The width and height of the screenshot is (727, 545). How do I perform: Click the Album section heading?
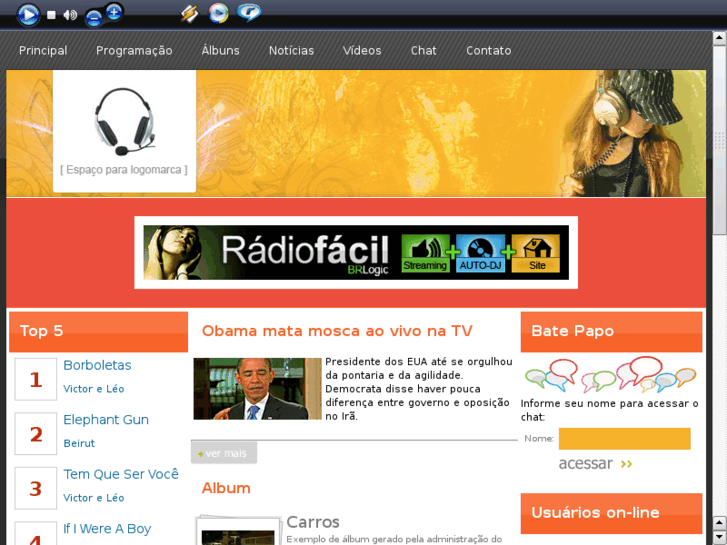pyautogui.click(x=226, y=488)
